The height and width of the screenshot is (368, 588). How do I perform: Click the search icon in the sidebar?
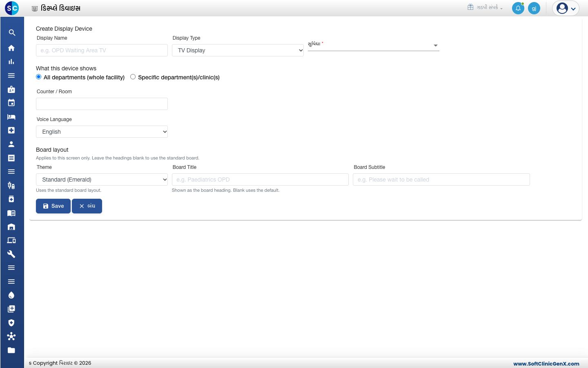(12, 33)
